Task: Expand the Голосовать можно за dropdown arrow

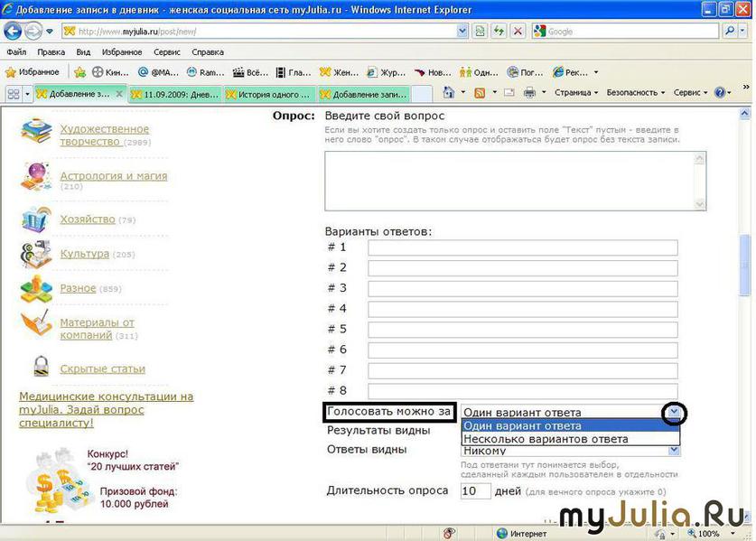Action: coord(673,413)
